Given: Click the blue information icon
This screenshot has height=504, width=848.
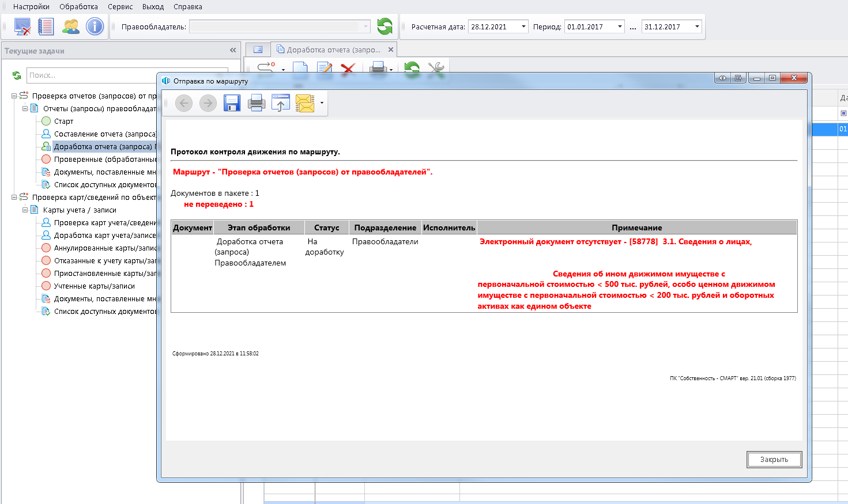Looking at the screenshot, I should click(95, 26).
